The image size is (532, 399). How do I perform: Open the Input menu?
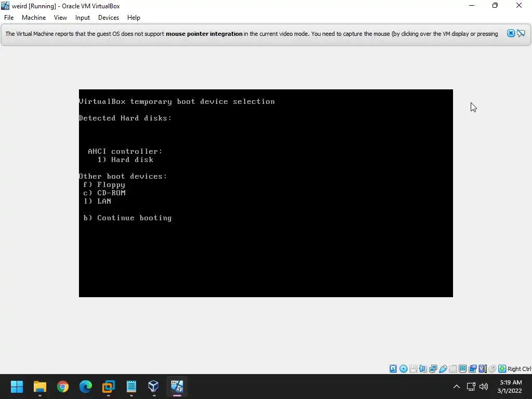click(x=83, y=18)
